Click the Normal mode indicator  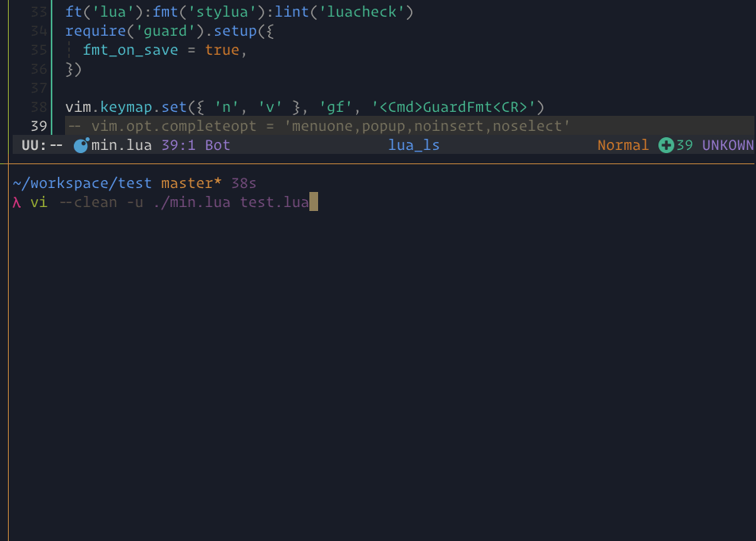(x=623, y=144)
